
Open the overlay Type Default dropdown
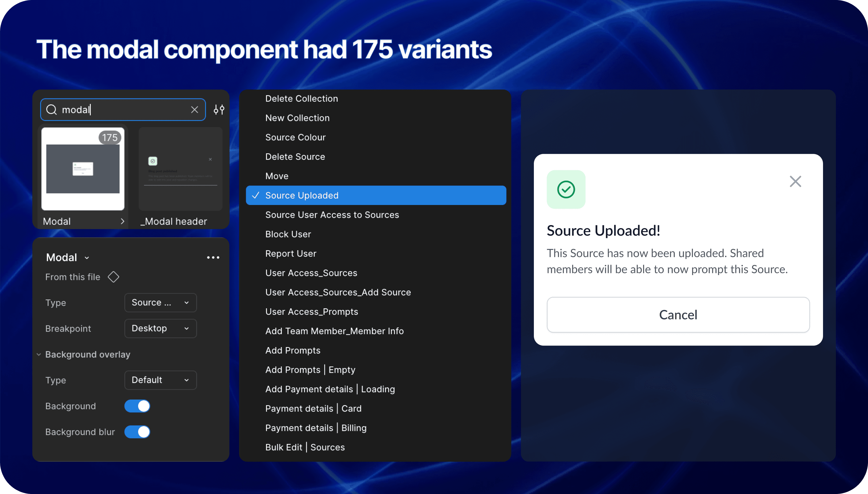tap(160, 380)
